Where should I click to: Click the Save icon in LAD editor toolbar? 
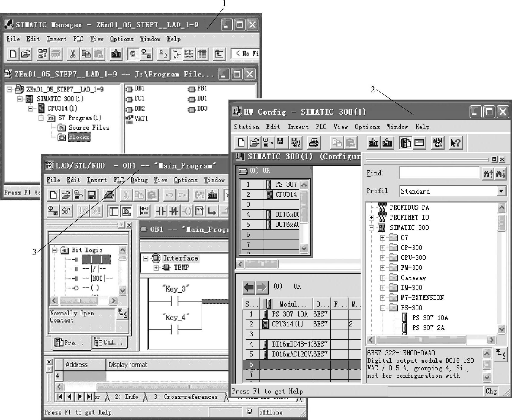(x=92, y=195)
